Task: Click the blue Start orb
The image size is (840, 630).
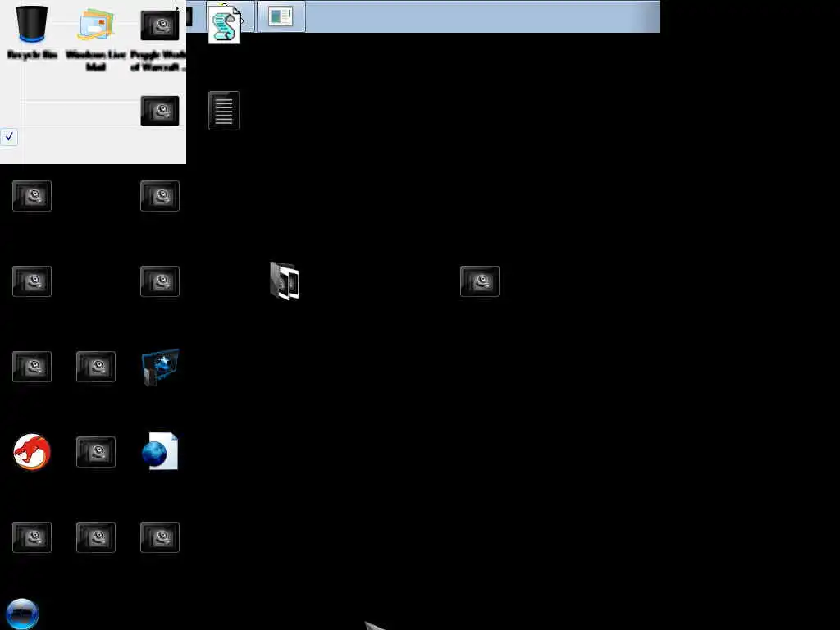Action: click(x=22, y=614)
